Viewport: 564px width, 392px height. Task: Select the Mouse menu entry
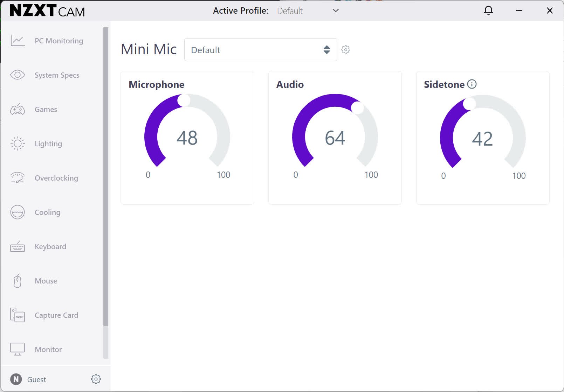pyautogui.click(x=46, y=281)
